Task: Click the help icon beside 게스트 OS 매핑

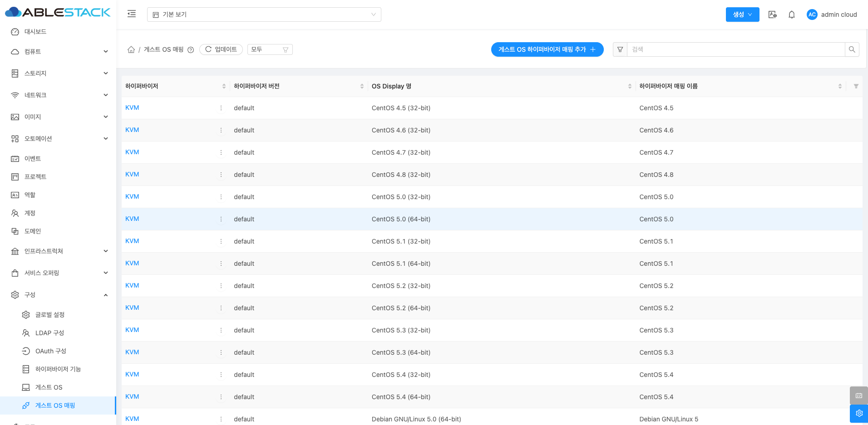Action: point(191,50)
